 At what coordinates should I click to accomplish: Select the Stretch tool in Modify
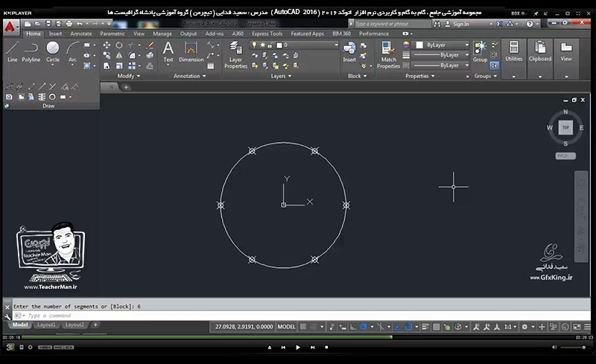click(107, 66)
